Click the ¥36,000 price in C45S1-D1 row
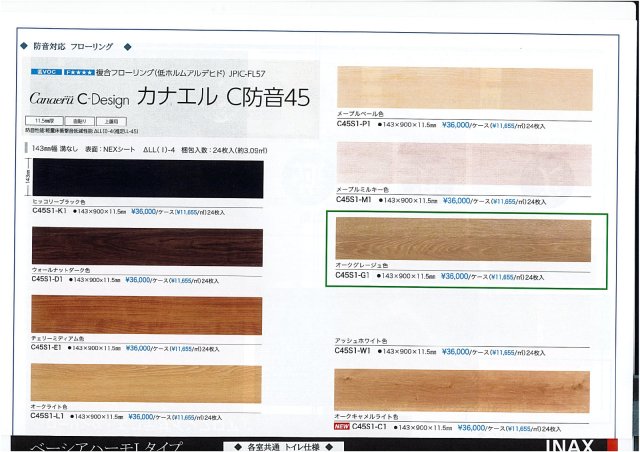The width and height of the screenshot is (640, 452). 138,280
